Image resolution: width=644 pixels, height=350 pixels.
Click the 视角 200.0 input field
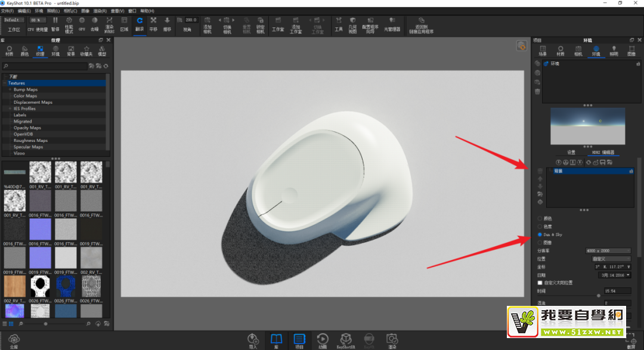[191, 20]
